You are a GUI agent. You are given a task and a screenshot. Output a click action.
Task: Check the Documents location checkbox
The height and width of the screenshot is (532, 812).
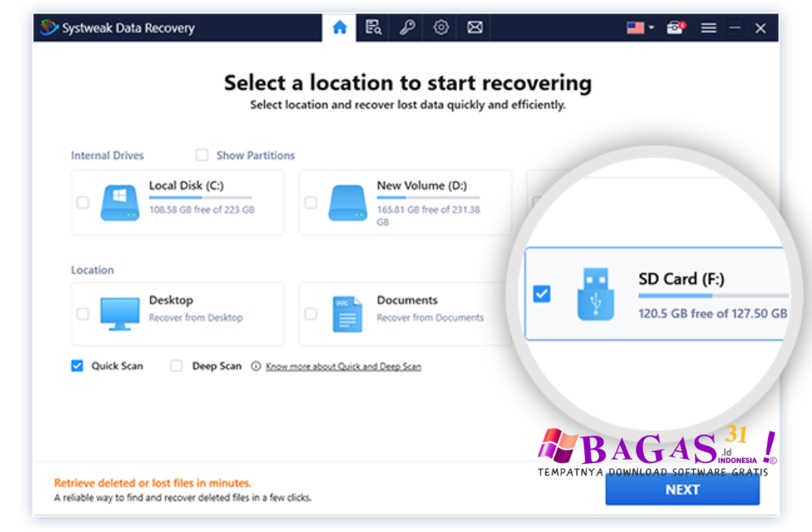pyautogui.click(x=310, y=314)
